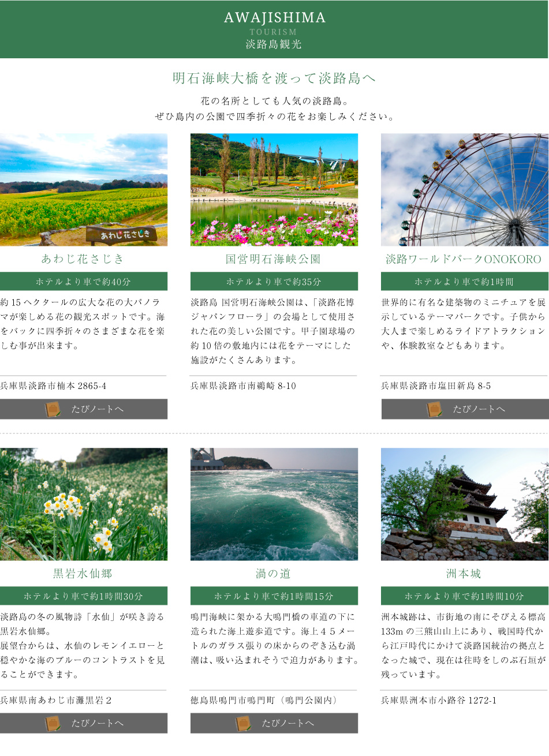
Task: Select address 兵庫県南あわじ市灘黒岩２
Action: (56, 701)
